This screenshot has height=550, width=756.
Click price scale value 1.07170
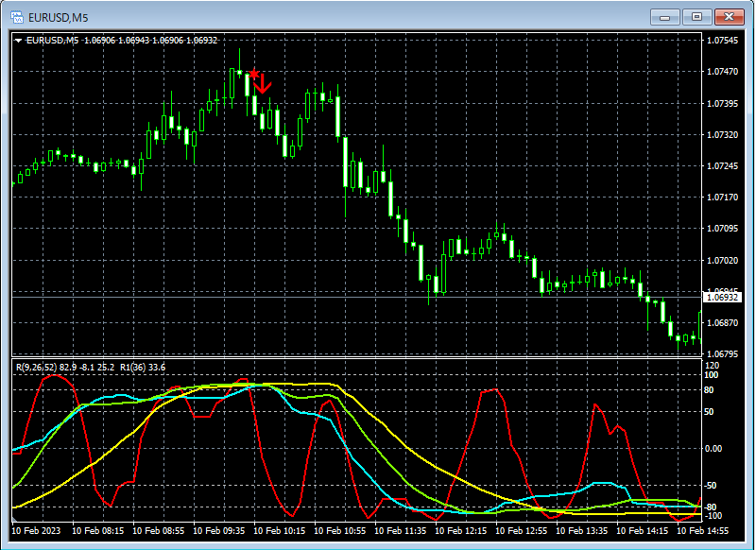[722, 198]
